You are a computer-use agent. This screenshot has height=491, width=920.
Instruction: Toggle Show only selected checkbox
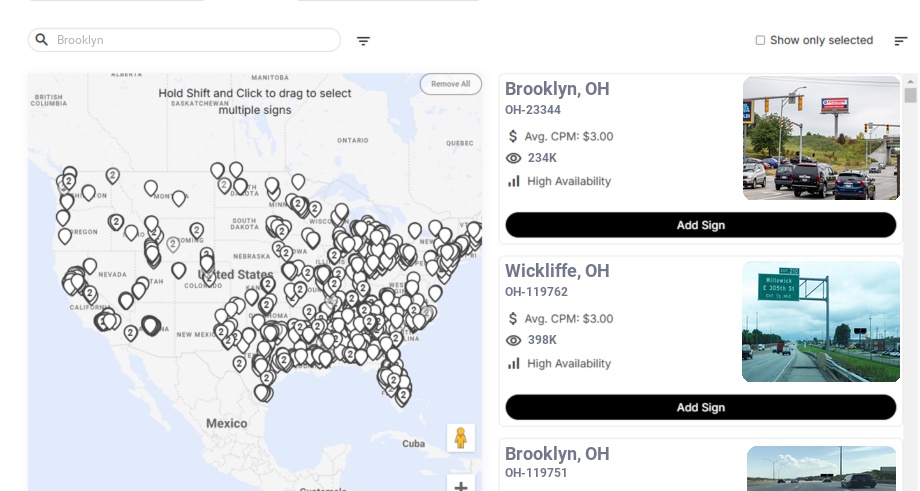click(760, 40)
